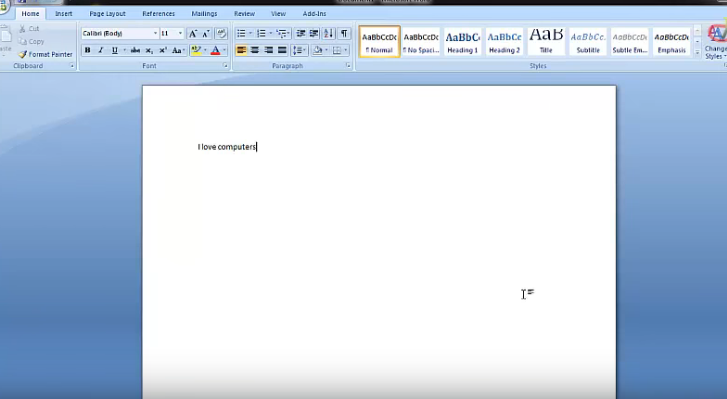This screenshot has height=399, width=727.
Task: Click the Cut button
Action: pyautogui.click(x=29, y=29)
